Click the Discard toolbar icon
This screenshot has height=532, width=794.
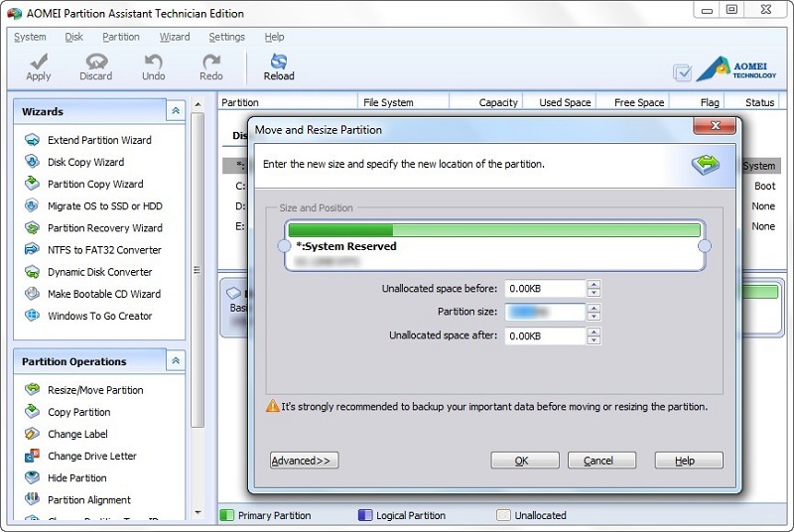pos(96,62)
